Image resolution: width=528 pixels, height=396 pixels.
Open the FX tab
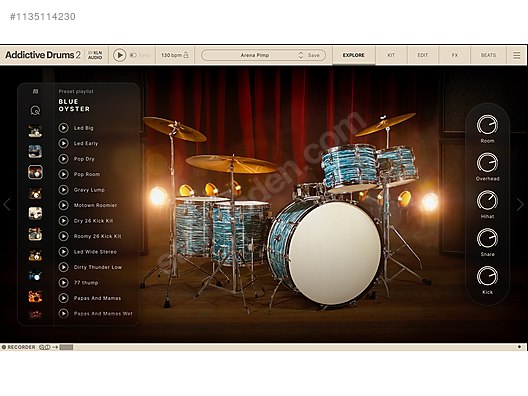tap(455, 55)
